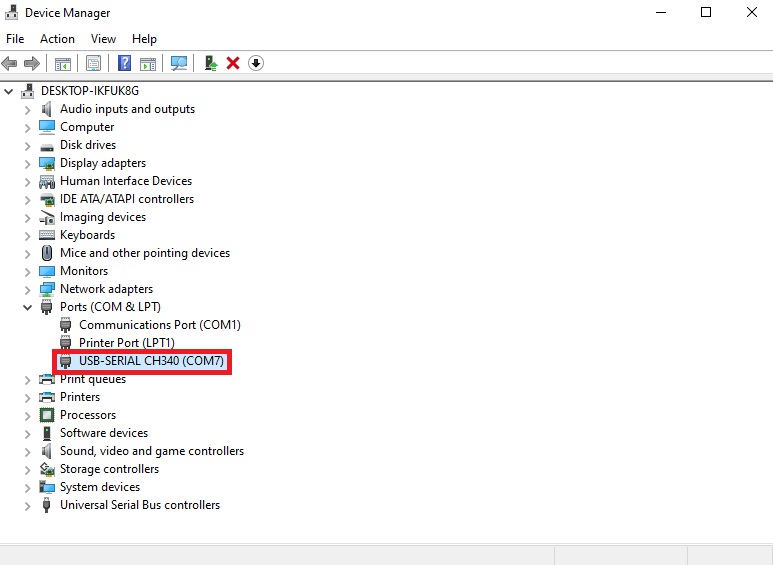Image resolution: width=773 pixels, height=565 pixels.
Task: Select the System devices label
Action: pyautogui.click(x=100, y=487)
